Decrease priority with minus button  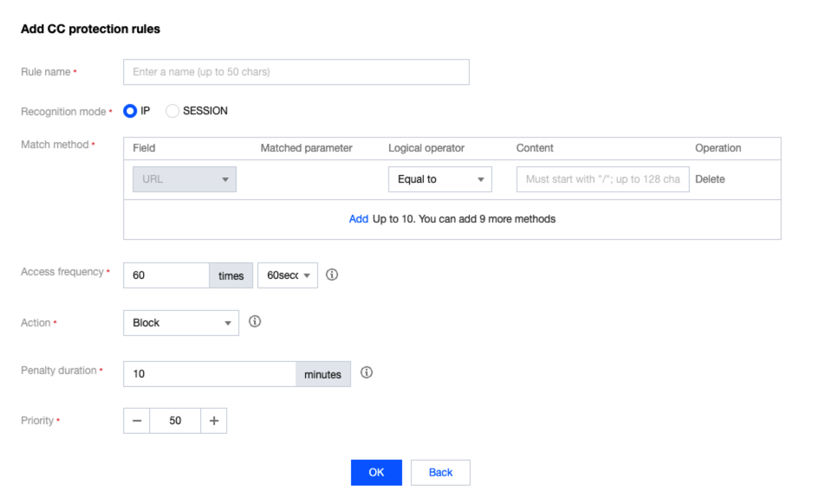[137, 421]
